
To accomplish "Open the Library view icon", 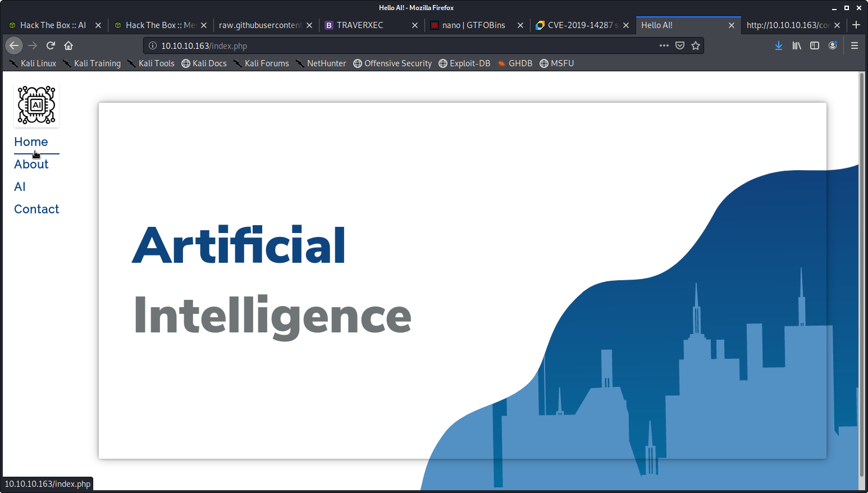I will tap(797, 45).
